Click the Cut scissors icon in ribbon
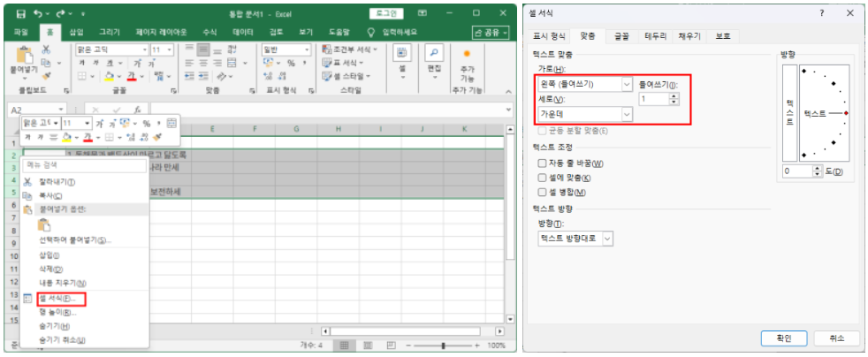The image size is (868, 357). coord(47,49)
